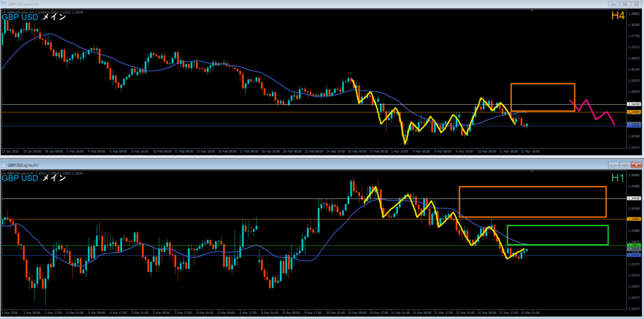644x319 pixels.
Task: Close the GBPUSD H4 chart window
Action: click(636, 4)
